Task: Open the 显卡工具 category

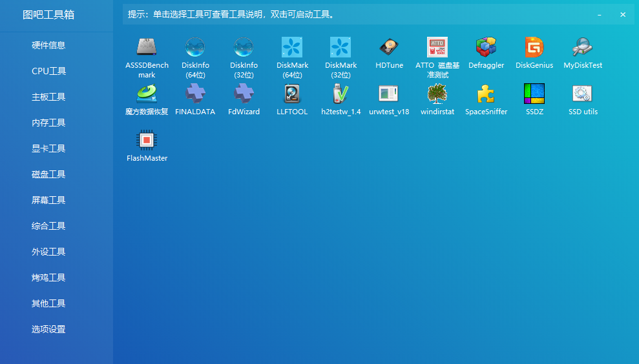Action: 48,148
